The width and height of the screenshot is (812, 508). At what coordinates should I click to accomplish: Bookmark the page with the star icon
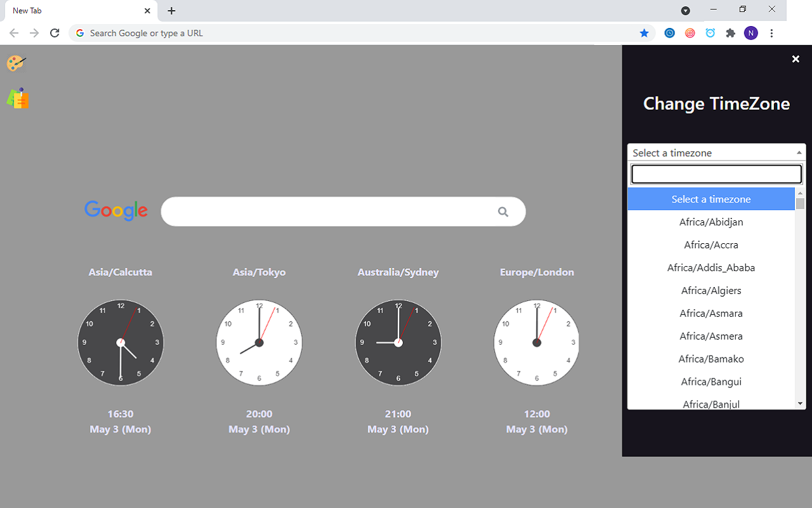[644, 32]
